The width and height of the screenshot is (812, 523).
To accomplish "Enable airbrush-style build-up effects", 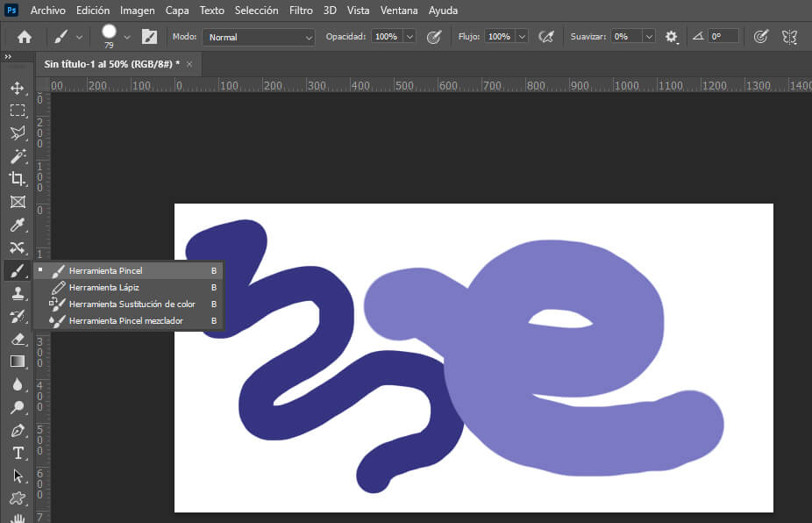I will (x=546, y=37).
